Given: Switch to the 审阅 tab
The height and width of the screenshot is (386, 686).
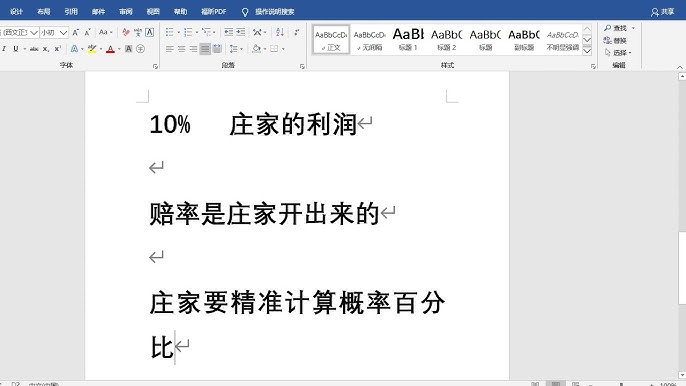Looking at the screenshot, I should (x=126, y=12).
